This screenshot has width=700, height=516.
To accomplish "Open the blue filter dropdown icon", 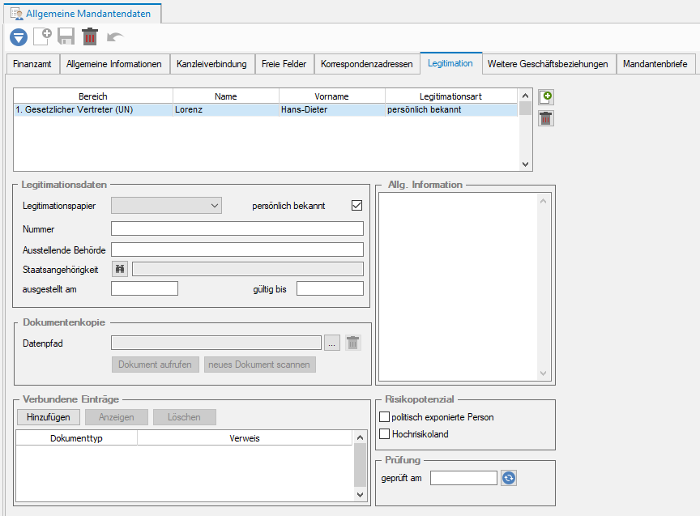I will (19, 37).
